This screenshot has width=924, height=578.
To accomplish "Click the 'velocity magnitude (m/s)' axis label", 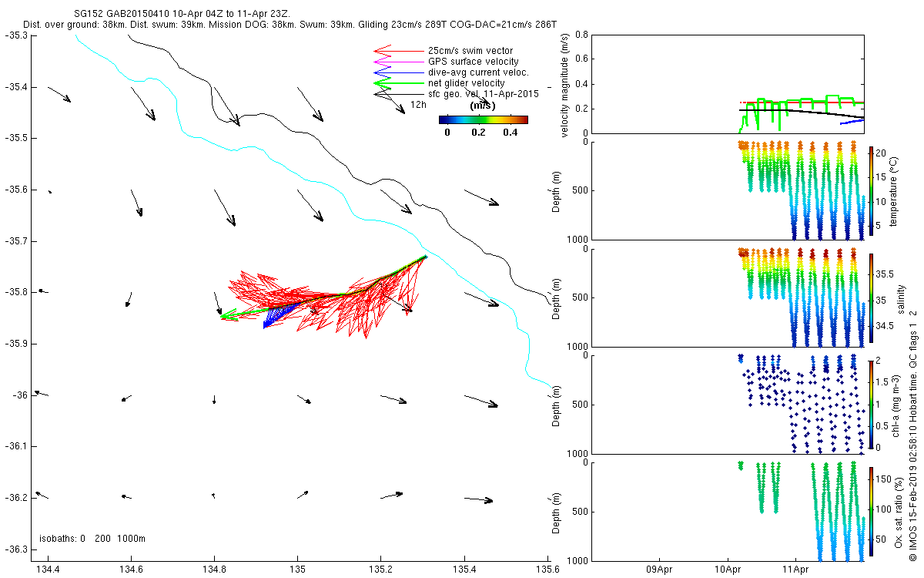I will click(564, 85).
